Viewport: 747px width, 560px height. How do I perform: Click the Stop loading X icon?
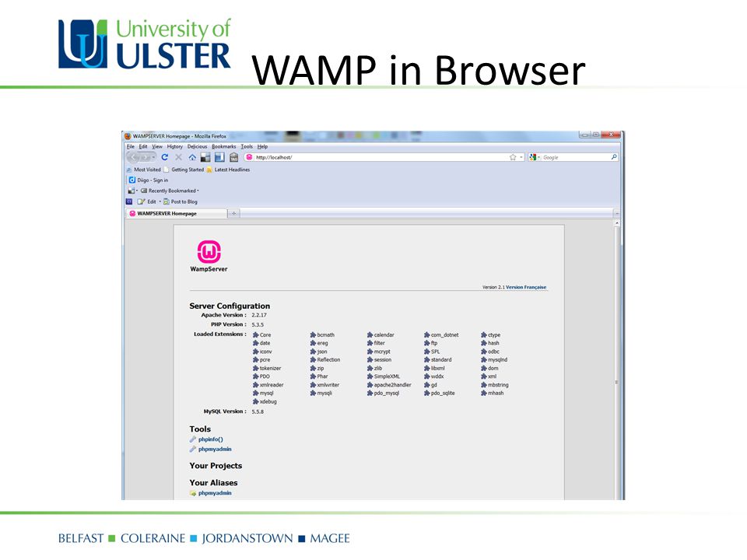tap(179, 157)
